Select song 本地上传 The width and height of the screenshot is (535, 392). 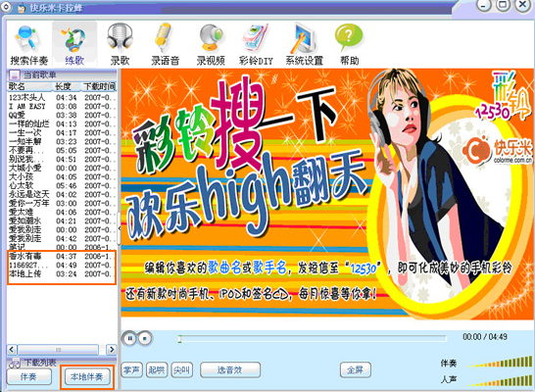tap(62, 274)
